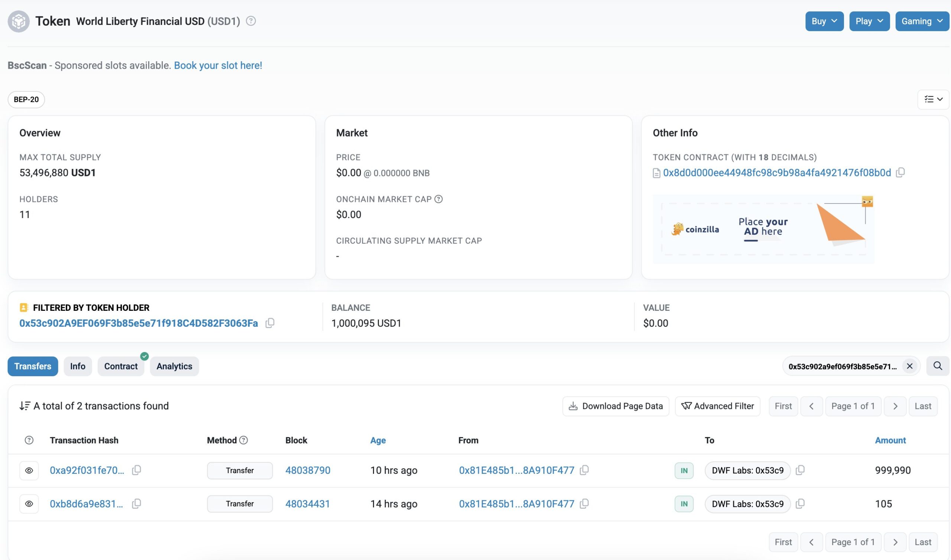Click the Age column header
The height and width of the screenshot is (560, 951).
[x=378, y=440]
